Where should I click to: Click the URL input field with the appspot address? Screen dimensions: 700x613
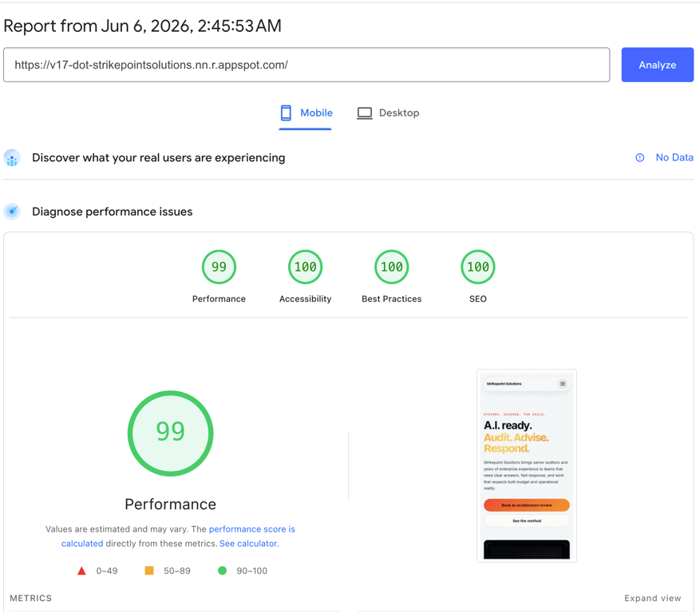tap(306, 65)
